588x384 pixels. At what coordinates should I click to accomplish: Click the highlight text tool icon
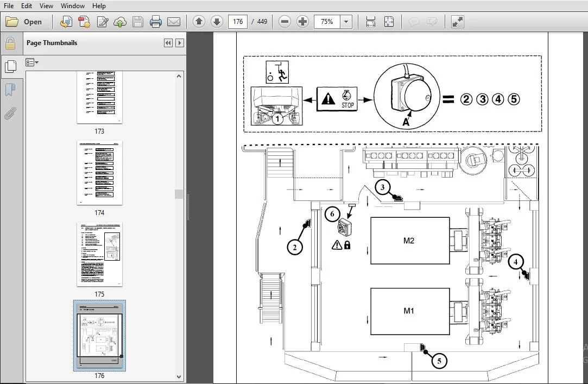432,22
